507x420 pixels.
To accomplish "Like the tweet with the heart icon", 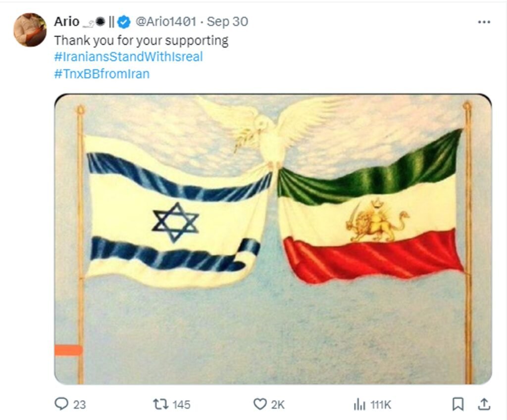I will click(x=259, y=404).
